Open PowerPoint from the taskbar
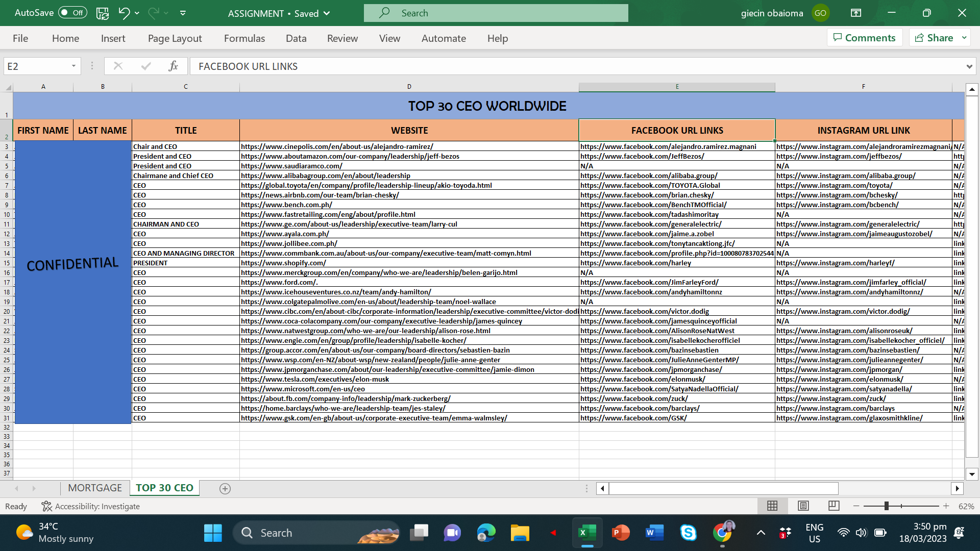 [620, 533]
